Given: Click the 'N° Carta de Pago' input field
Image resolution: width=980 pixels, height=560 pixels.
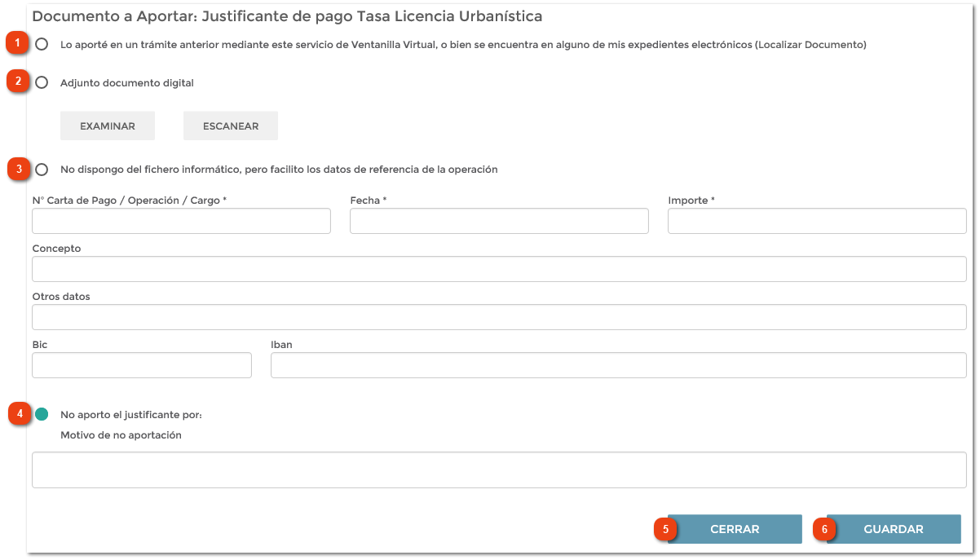Looking at the screenshot, I should pos(181,220).
